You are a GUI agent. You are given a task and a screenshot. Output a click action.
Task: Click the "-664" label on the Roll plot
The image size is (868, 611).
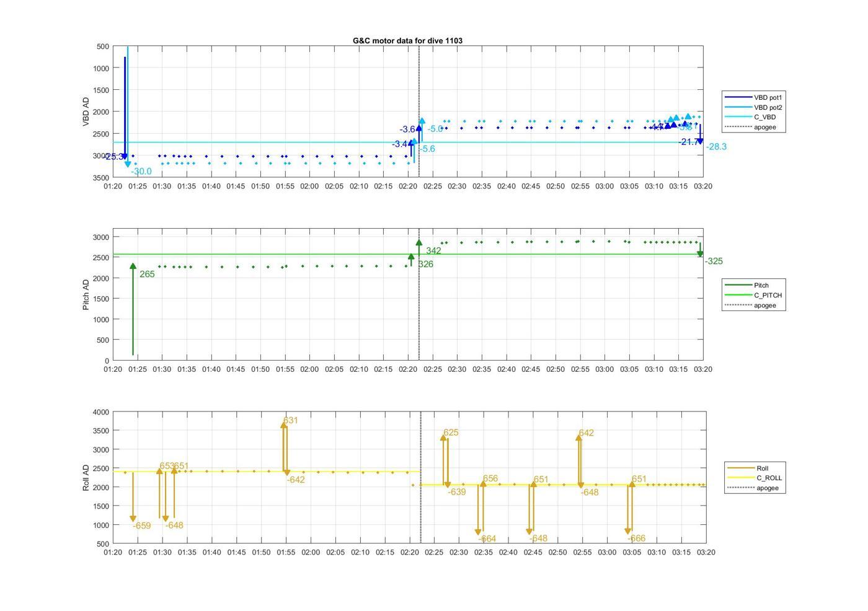tap(487, 539)
